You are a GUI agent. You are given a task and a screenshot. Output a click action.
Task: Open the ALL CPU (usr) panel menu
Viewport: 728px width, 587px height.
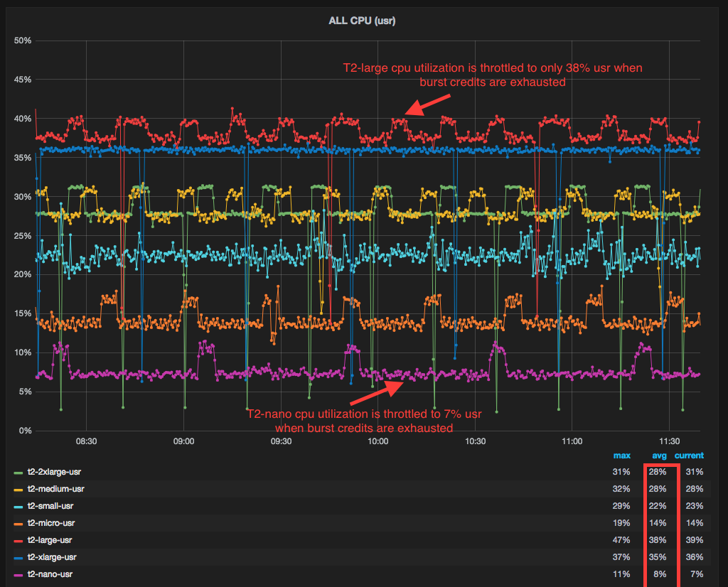click(x=363, y=21)
